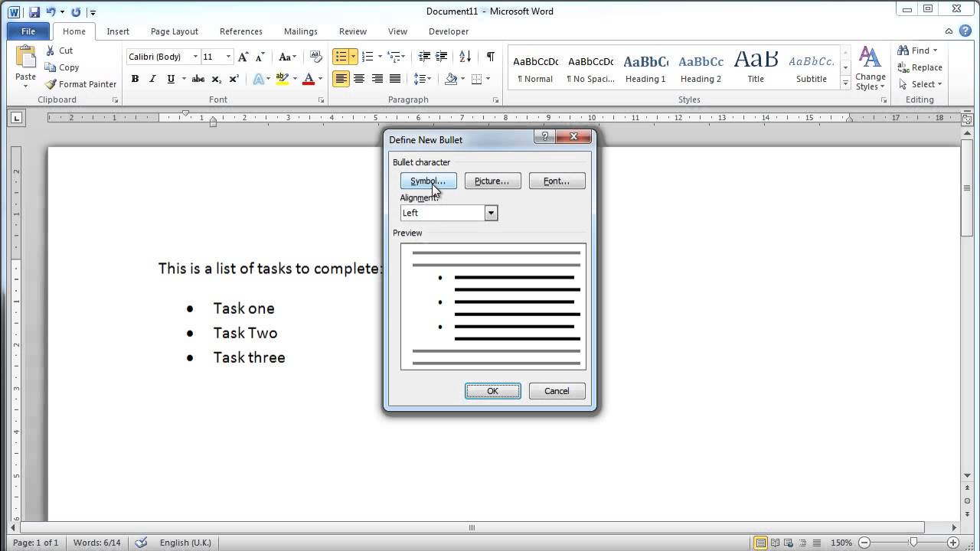
Task: Click the Undo icon in title bar
Action: [51, 11]
